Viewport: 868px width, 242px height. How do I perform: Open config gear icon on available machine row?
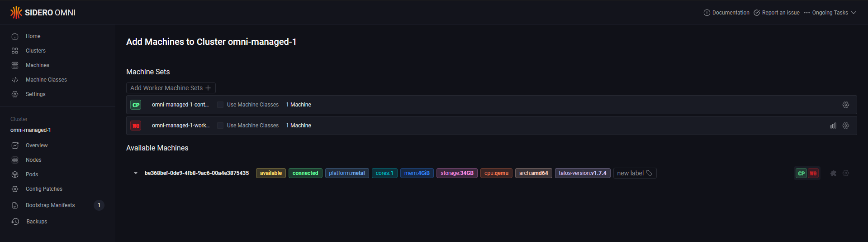coord(845,173)
